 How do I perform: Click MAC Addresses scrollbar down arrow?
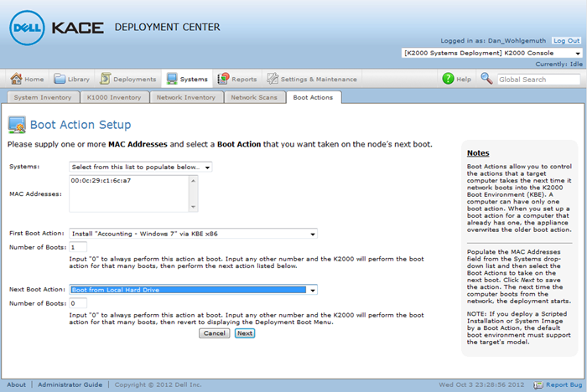point(193,207)
